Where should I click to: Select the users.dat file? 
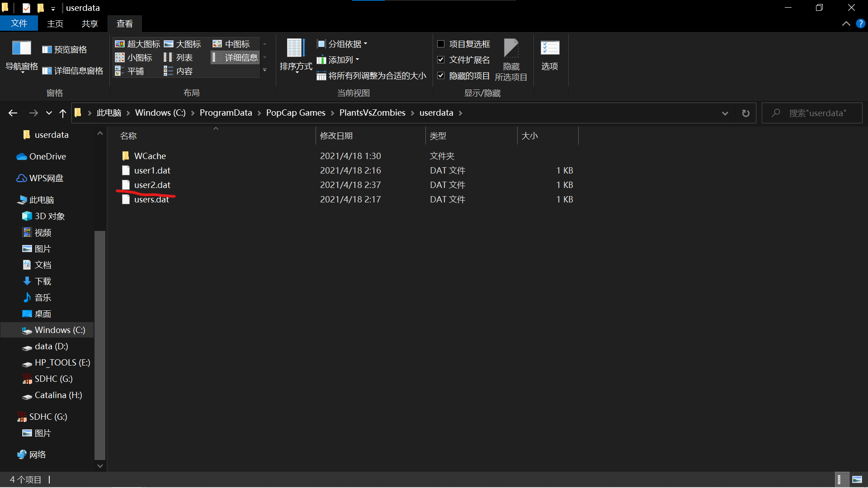pos(151,199)
